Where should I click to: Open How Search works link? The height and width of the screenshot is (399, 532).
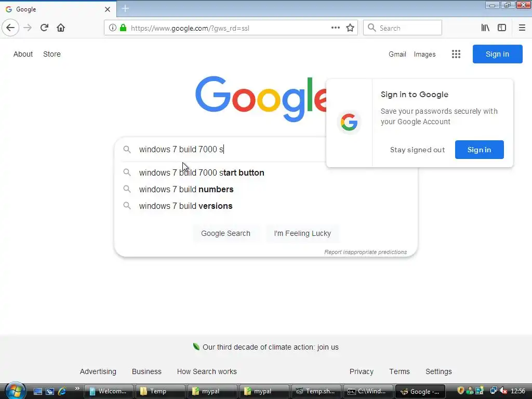point(207,371)
